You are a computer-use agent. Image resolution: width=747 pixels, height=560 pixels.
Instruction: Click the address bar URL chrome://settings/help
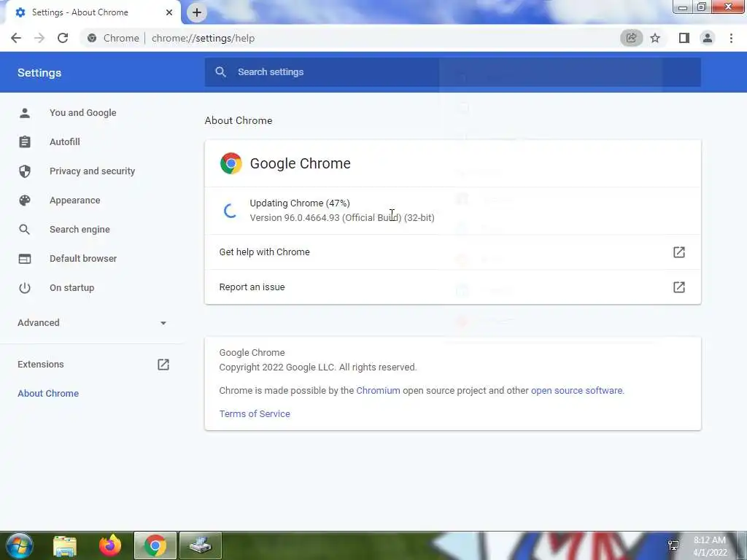point(203,38)
